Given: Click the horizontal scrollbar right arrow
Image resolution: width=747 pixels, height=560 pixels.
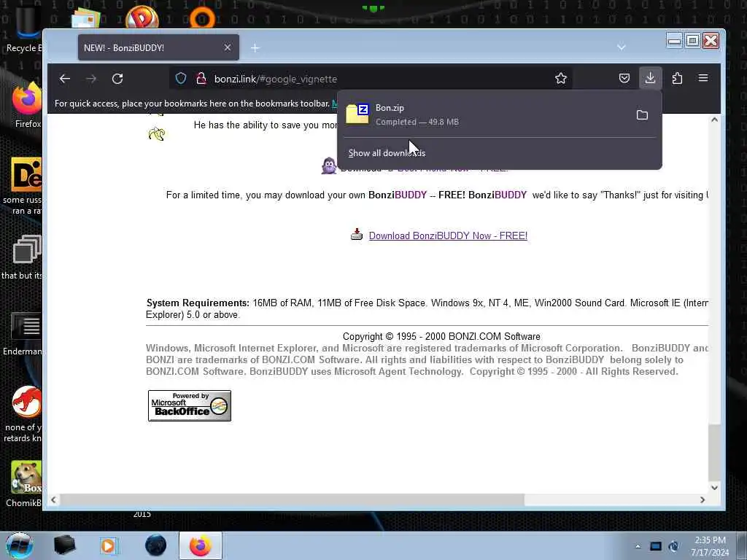Looking at the screenshot, I should coord(703,499).
